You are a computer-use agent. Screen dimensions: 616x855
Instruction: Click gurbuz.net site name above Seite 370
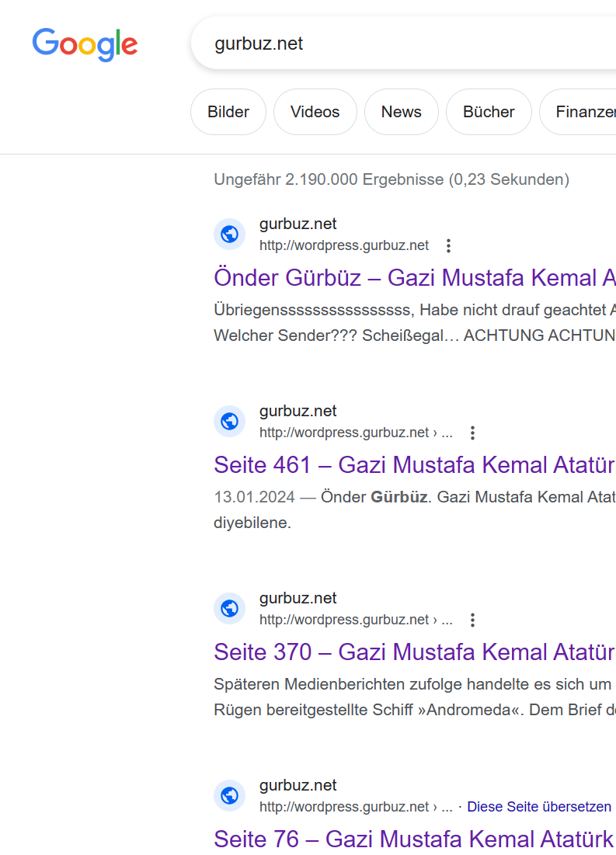298,598
